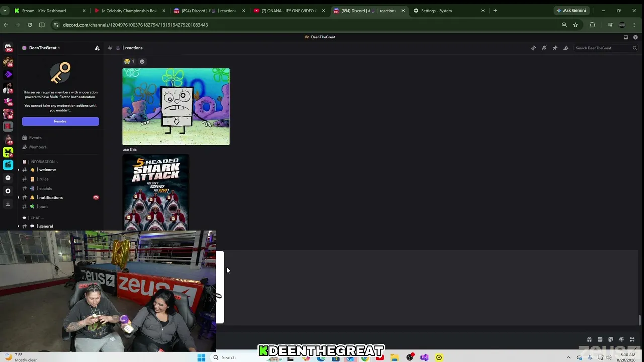Toggle channel notification settings bell icon

tap(544, 48)
